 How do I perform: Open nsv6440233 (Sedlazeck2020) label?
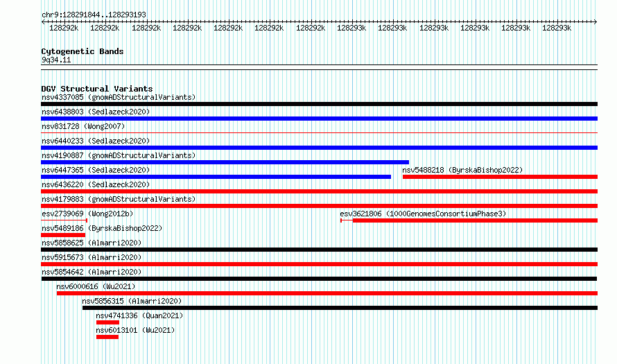coord(96,141)
